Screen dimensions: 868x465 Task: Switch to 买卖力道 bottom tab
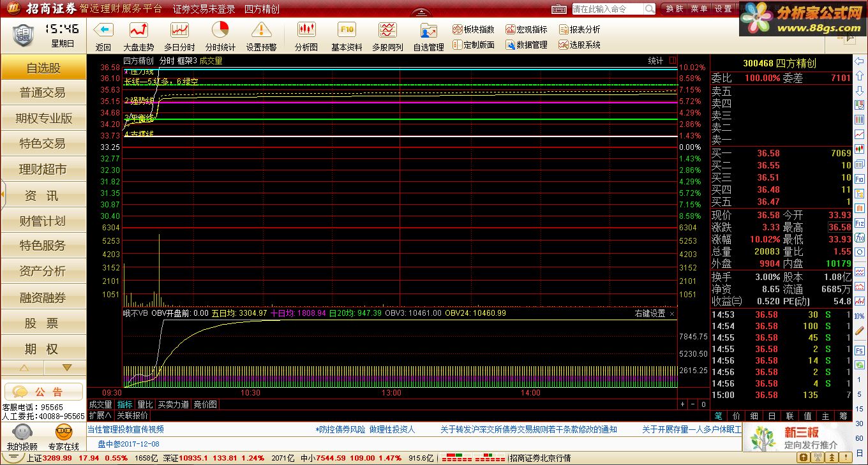pos(173,404)
